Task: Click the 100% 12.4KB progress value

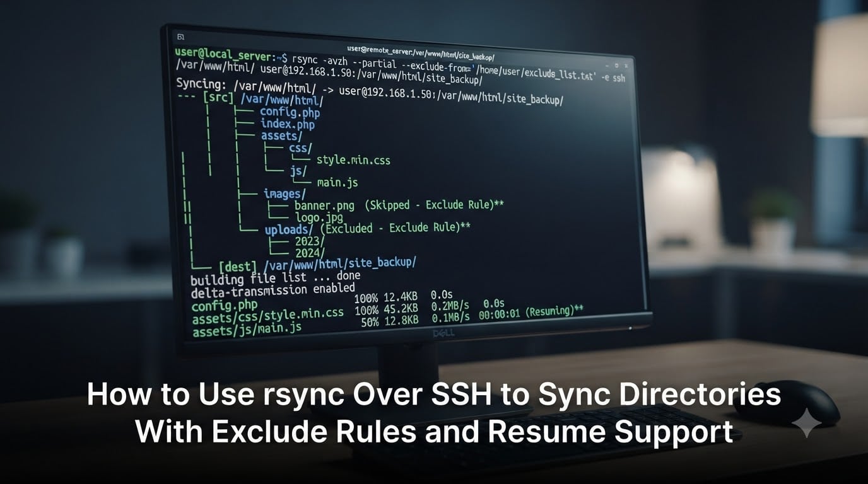Action: pos(385,297)
